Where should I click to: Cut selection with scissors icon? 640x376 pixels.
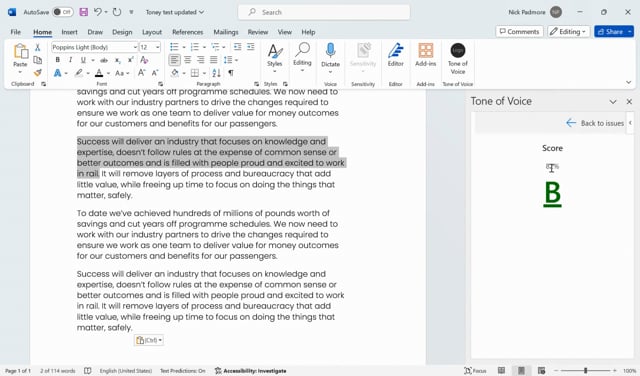tap(38, 47)
